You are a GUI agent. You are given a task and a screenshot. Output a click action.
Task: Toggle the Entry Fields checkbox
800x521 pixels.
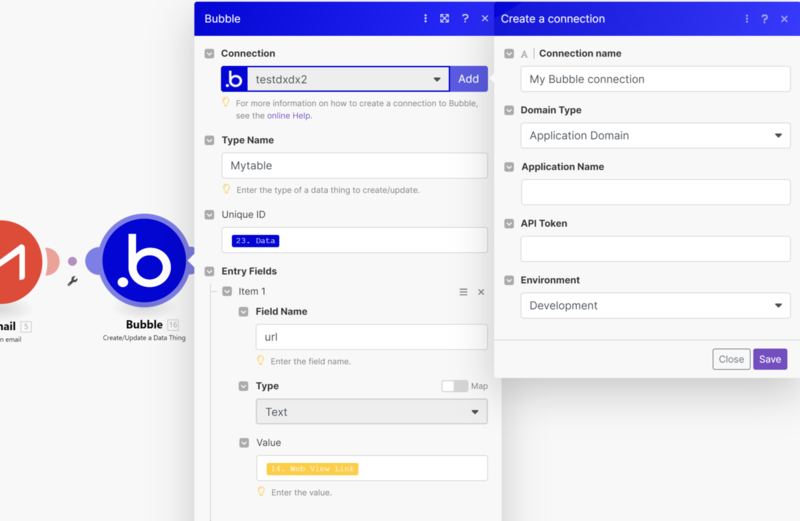point(209,271)
